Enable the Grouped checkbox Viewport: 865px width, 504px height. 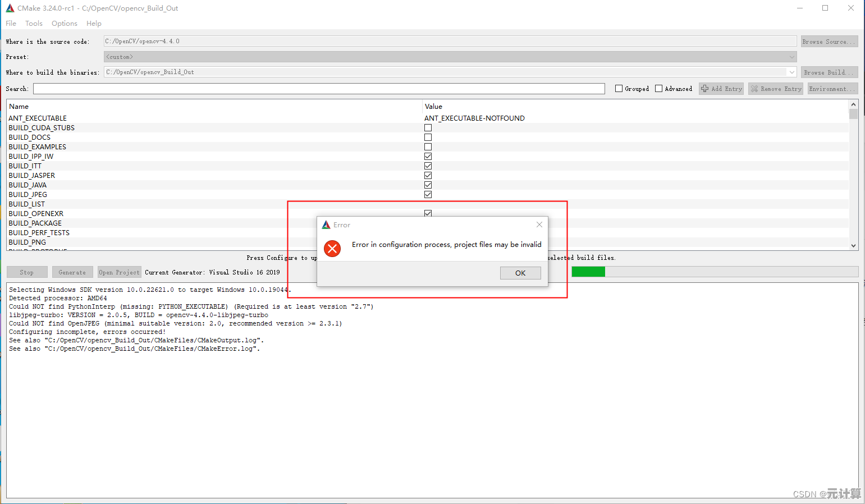619,89
